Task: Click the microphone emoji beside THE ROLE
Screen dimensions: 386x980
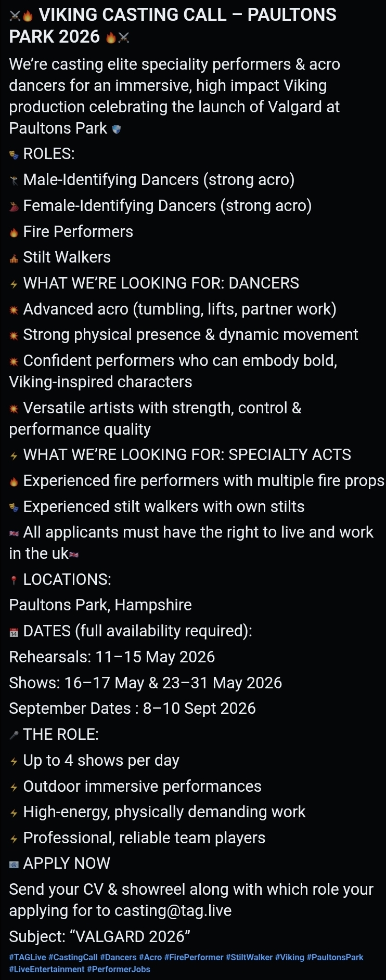Action: point(14,735)
